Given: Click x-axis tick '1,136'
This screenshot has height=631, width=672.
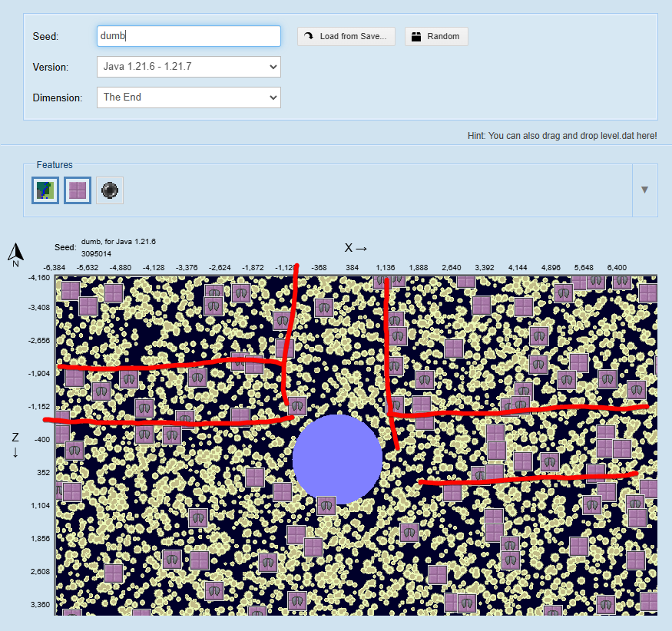Looking at the screenshot, I should (386, 268).
